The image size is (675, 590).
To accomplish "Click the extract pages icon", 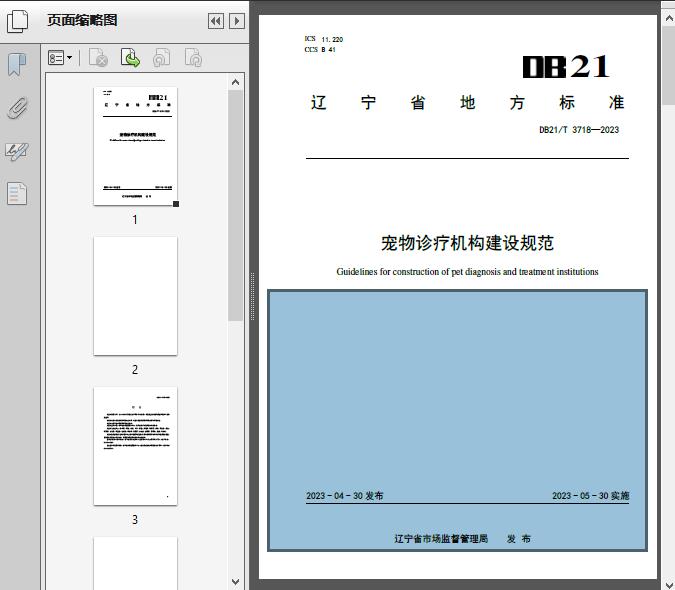I will [130, 59].
